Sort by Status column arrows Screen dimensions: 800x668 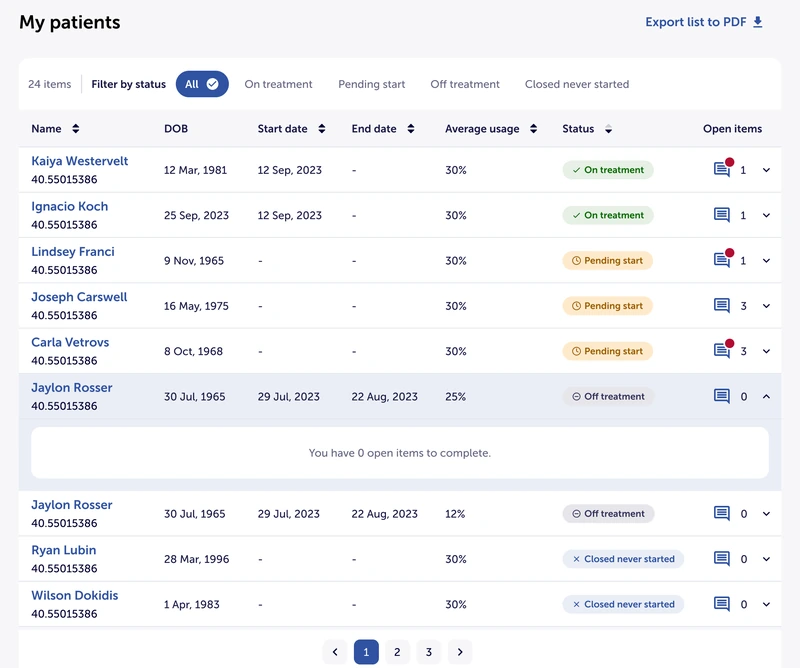[x=608, y=129]
